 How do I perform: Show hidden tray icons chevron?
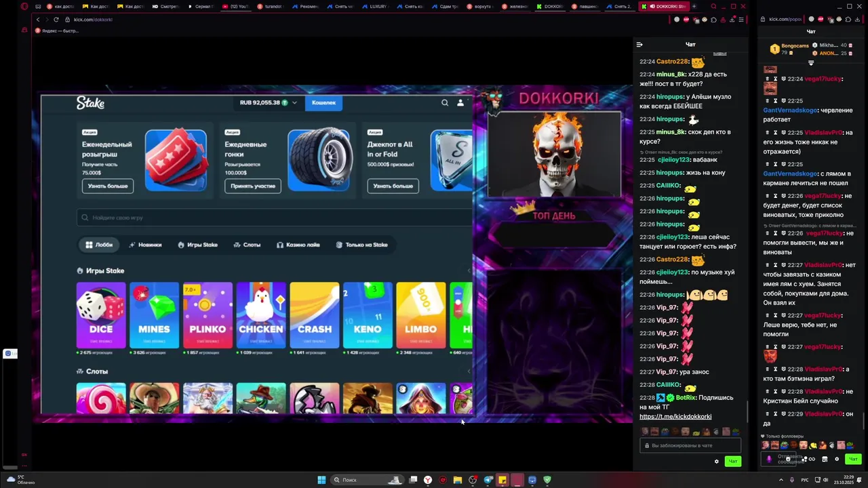coord(781,480)
